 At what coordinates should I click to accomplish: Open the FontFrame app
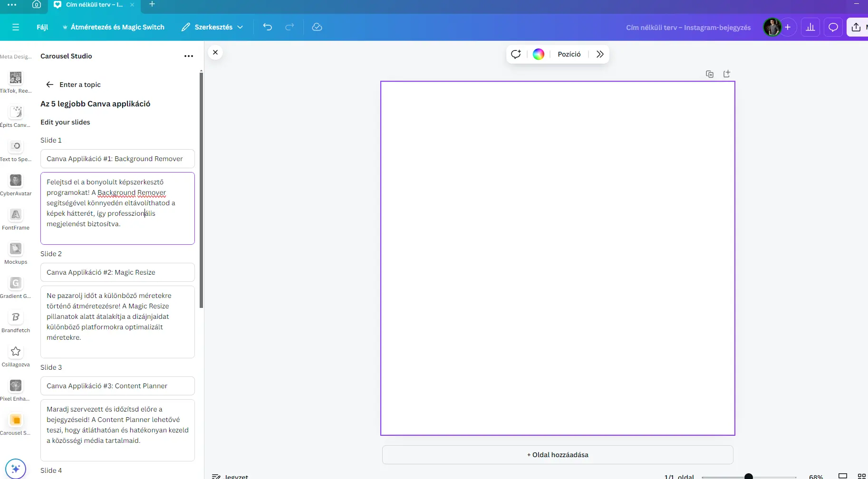coord(16,219)
